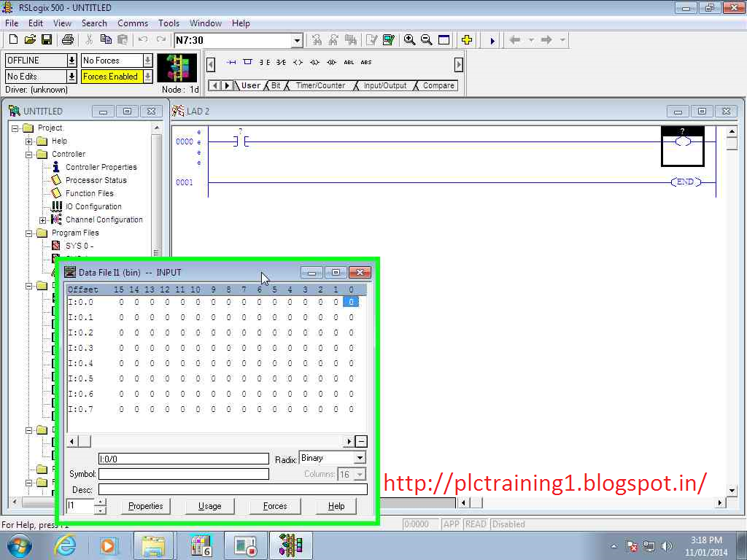
Task: Expand the Channel Configuration tree node
Action: click(44, 219)
